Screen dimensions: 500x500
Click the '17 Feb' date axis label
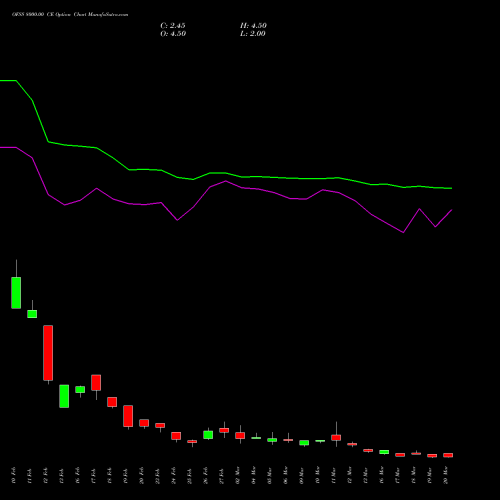click(x=94, y=476)
